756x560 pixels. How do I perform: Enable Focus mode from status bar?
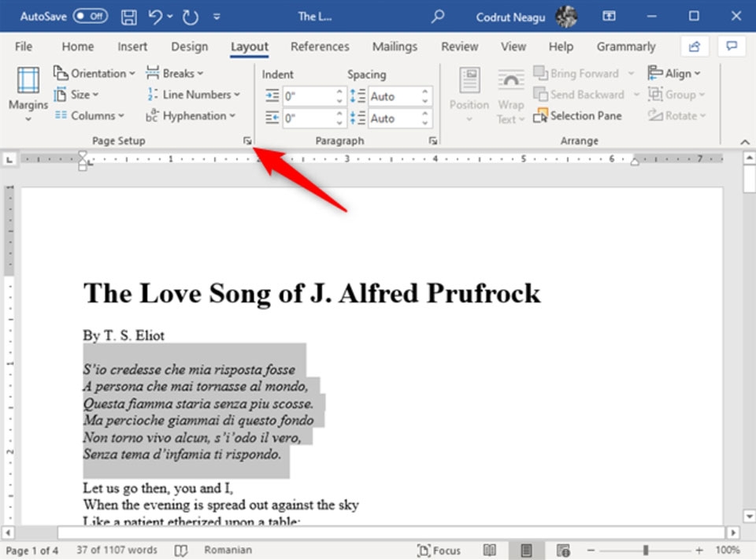tap(439, 551)
